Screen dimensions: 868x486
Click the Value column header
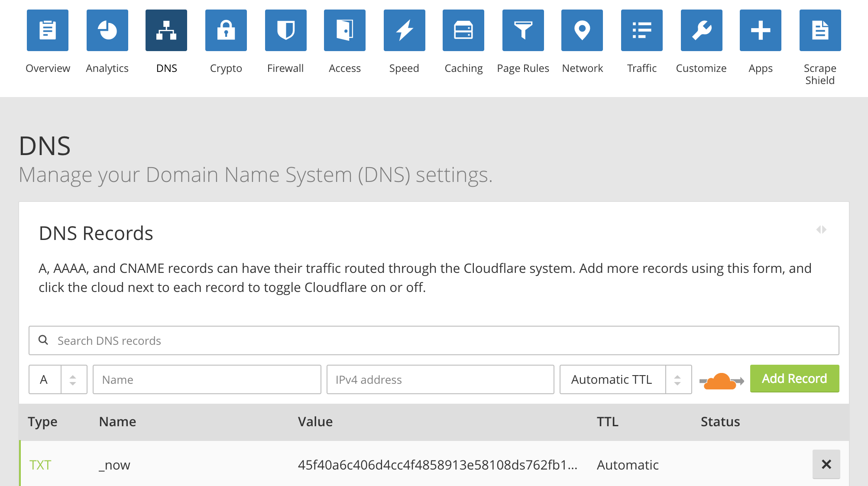pyautogui.click(x=315, y=421)
